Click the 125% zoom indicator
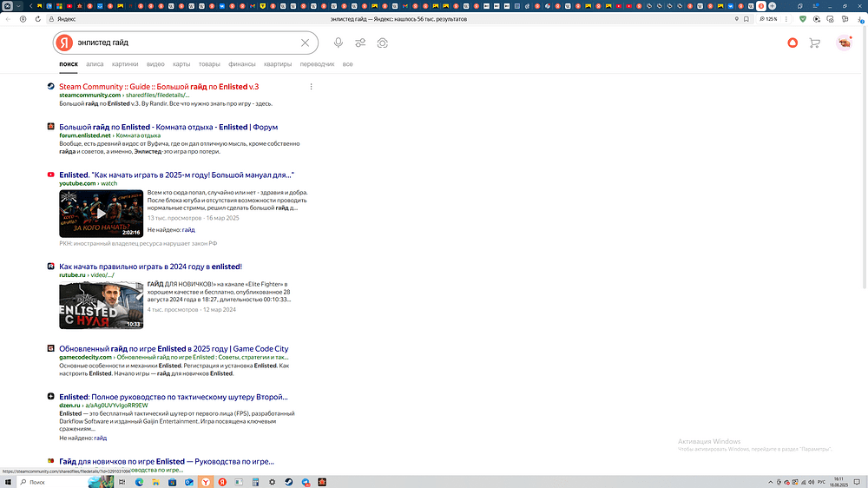 tap(768, 19)
